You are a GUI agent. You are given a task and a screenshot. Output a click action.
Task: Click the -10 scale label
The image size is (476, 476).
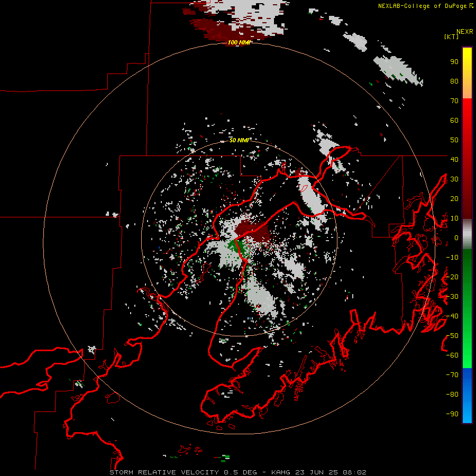(x=452, y=258)
